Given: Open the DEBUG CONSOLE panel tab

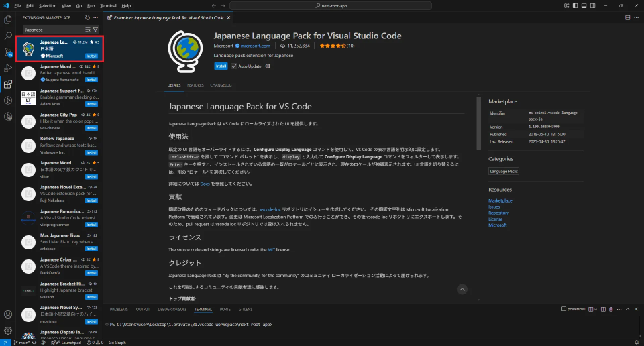Looking at the screenshot, I should point(172,309).
